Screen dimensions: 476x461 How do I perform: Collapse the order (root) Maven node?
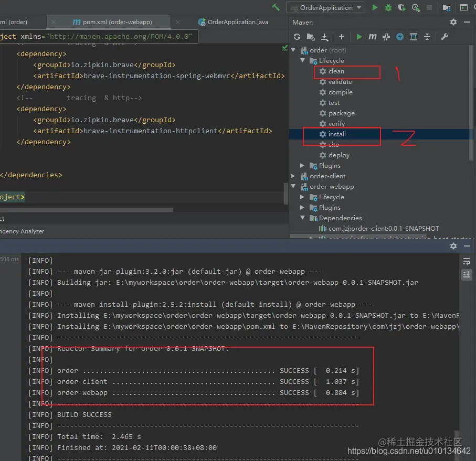click(x=293, y=50)
